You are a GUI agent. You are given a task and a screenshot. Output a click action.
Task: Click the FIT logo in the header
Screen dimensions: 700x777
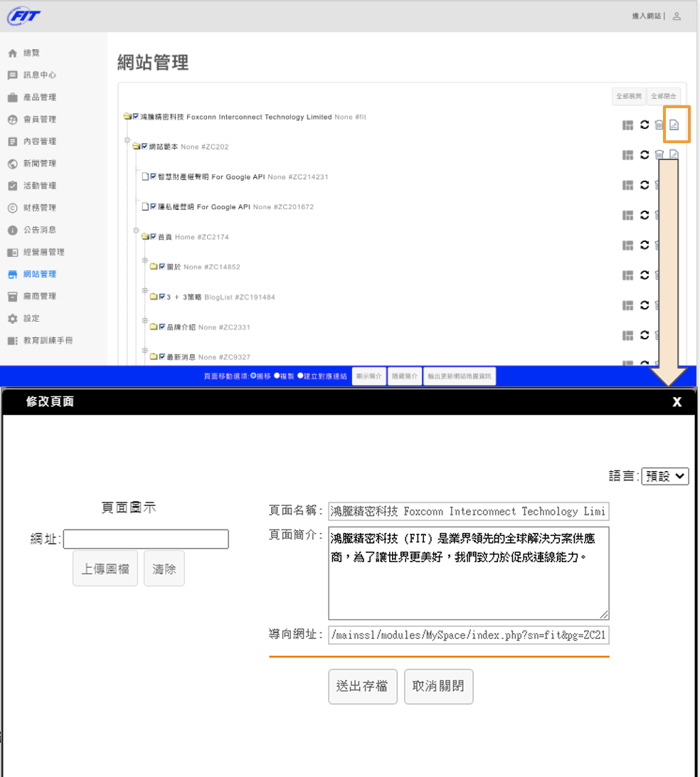[x=23, y=16]
